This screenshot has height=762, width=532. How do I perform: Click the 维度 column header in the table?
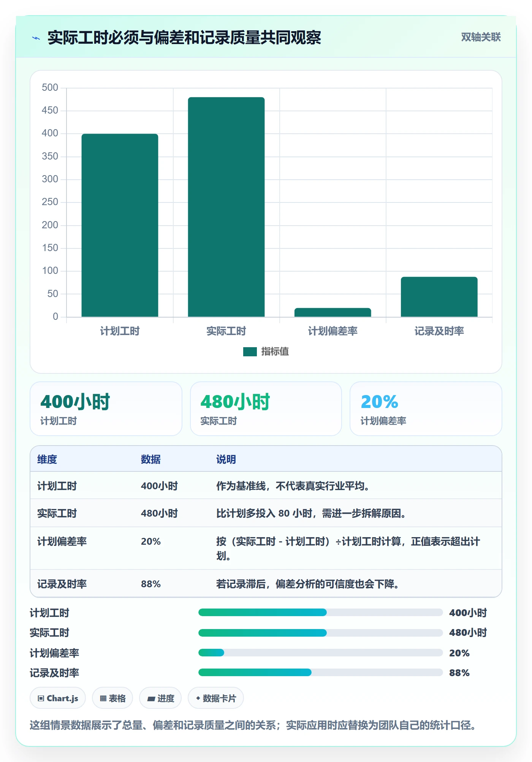pyautogui.click(x=47, y=459)
